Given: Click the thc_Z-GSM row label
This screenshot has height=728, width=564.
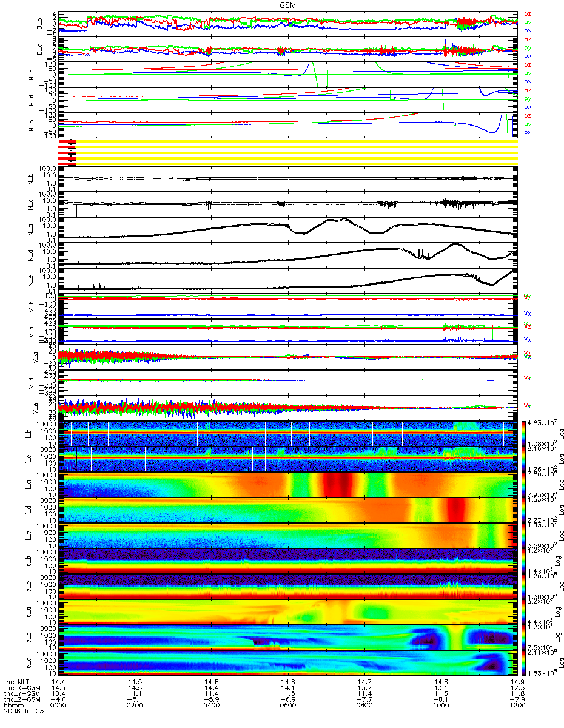Looking at the screenshot, I should tap(22, 701).
